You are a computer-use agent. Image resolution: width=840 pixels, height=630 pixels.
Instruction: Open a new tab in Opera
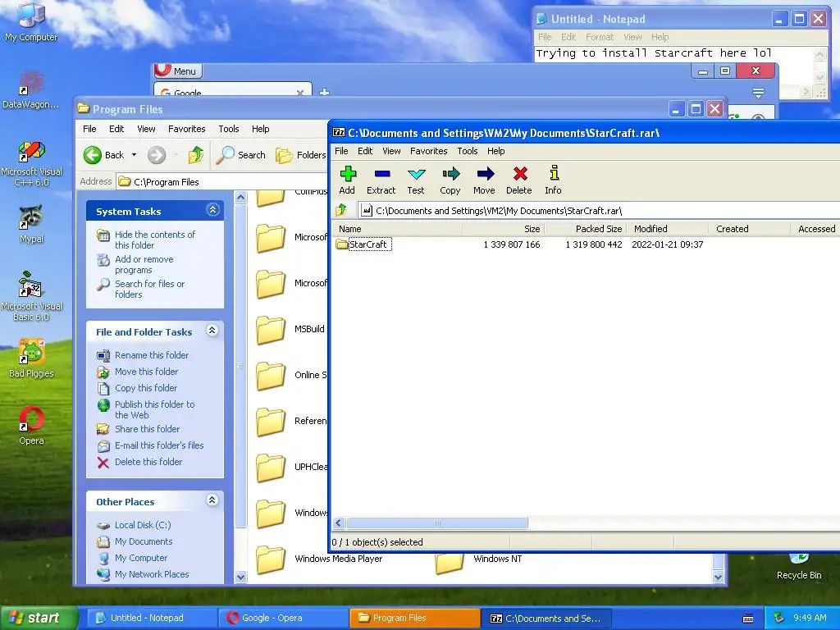(324, 92)
